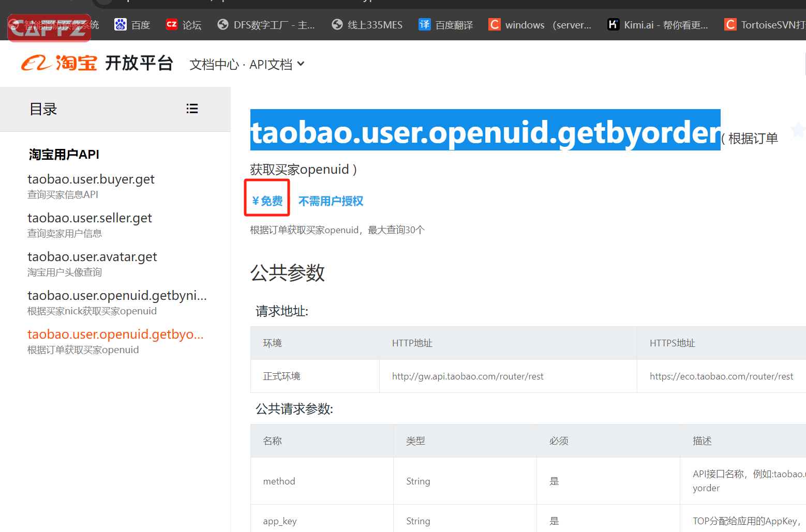Image resolution: width=806 pixels, height=532 pixels.
Task: Open the 百度翻译 translate bookmark
Action: coord(445,25)
